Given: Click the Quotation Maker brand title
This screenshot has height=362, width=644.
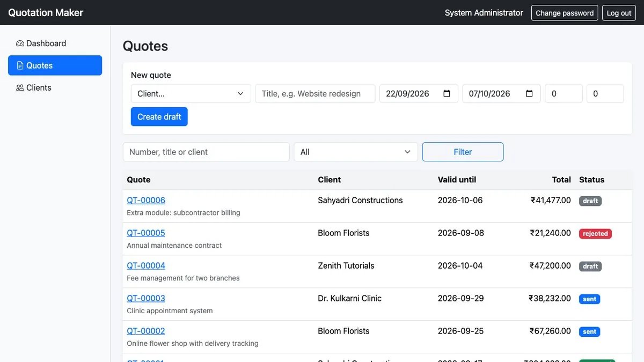Looking at the screenshot, I should [x=46, y=12].
